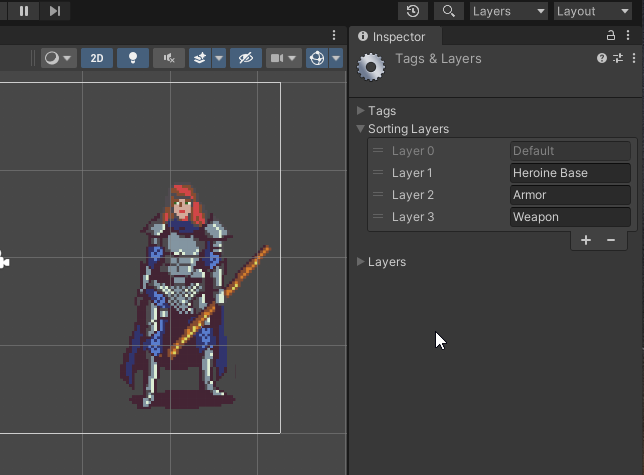Toggle 2D scene view mode
Screen dimensions: 644x475
point(97,58)
